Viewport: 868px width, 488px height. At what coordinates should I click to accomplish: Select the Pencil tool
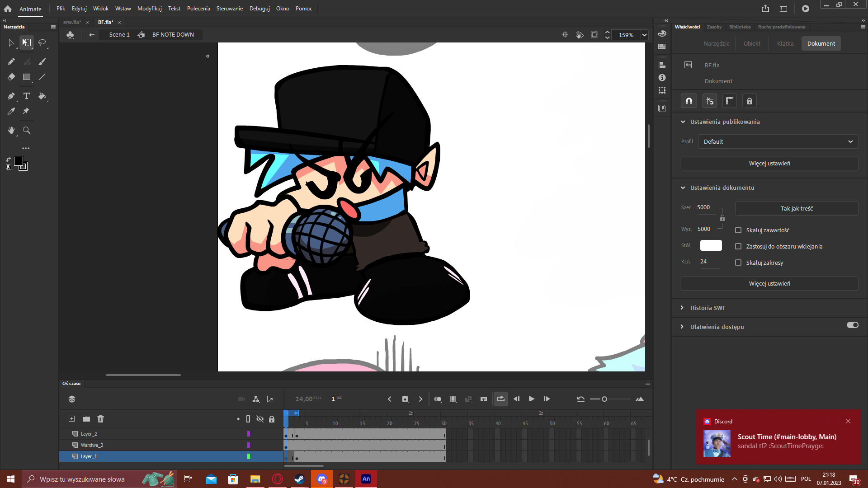11,61
